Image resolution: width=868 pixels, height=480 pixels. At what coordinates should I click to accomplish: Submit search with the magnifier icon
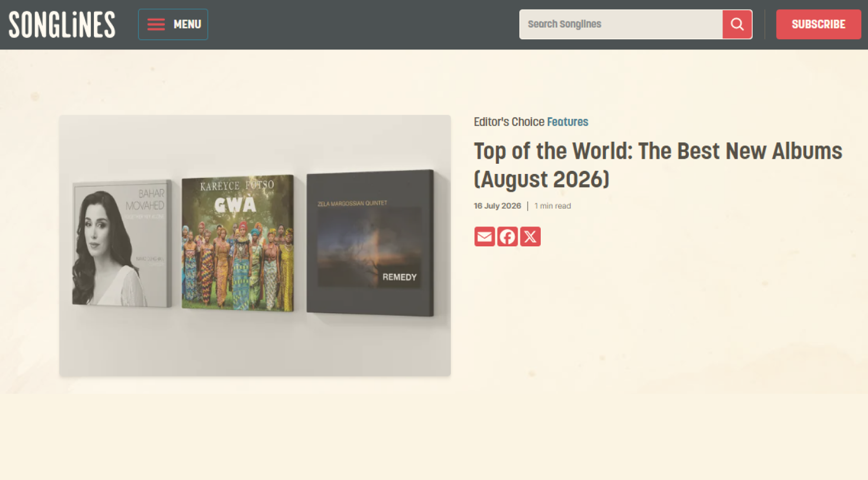(x=737, y=24)
